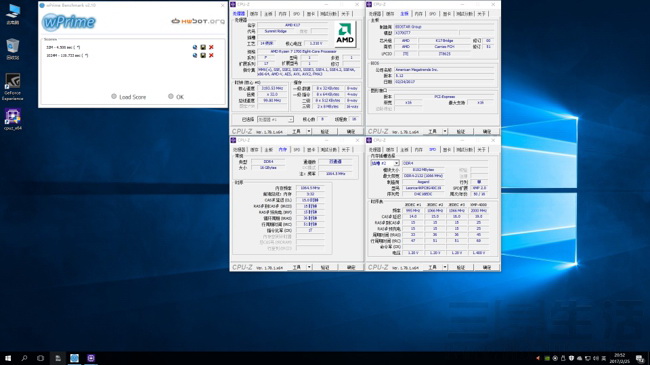
Task: Open the hwbot.org link in wPrime
Action: 198,21
